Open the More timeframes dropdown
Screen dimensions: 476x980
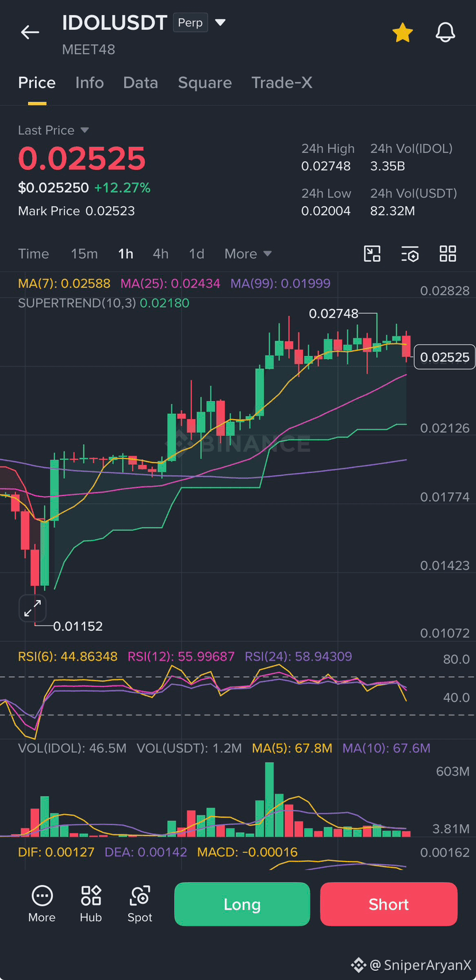[248, 254]
